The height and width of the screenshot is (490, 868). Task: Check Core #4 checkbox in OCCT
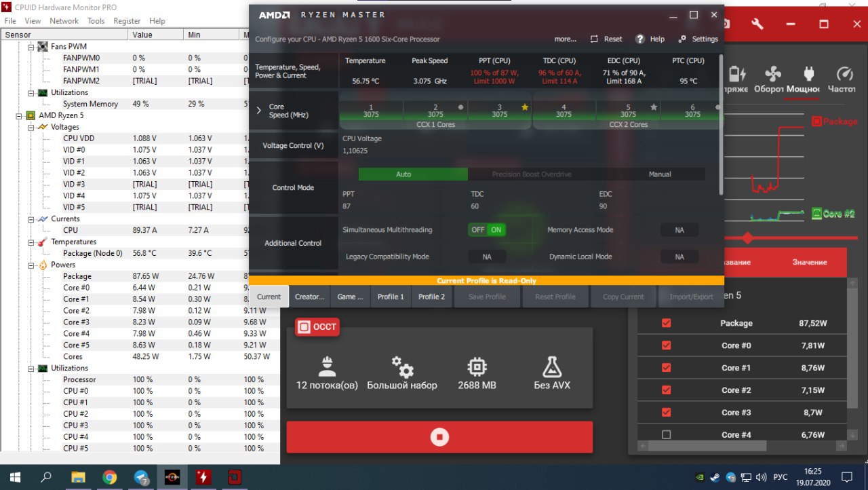coord(666,434)
